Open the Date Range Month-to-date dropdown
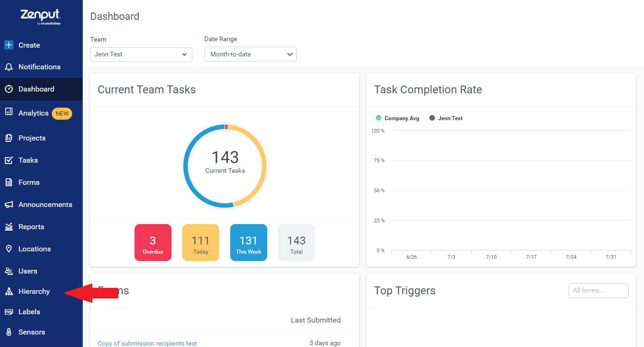The height and width of the screenshot is (347, 644). pyautogui.click(x=251, y=54)
